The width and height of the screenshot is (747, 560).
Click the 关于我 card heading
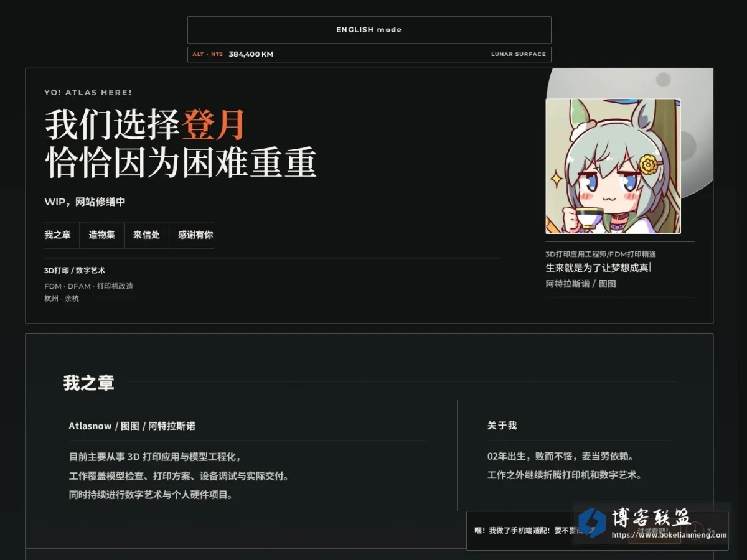point(502,426)
